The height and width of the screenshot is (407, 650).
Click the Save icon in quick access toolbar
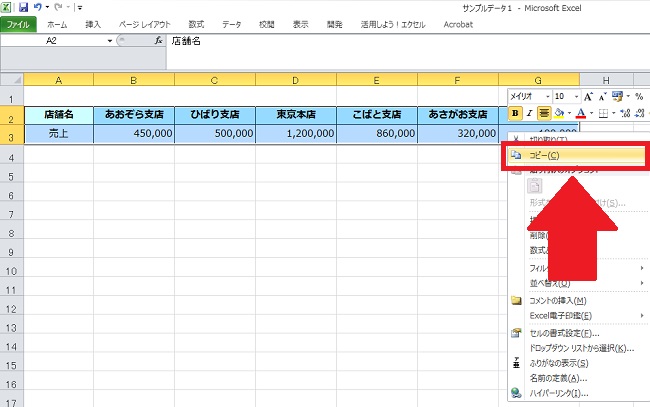tap(23, 7)
